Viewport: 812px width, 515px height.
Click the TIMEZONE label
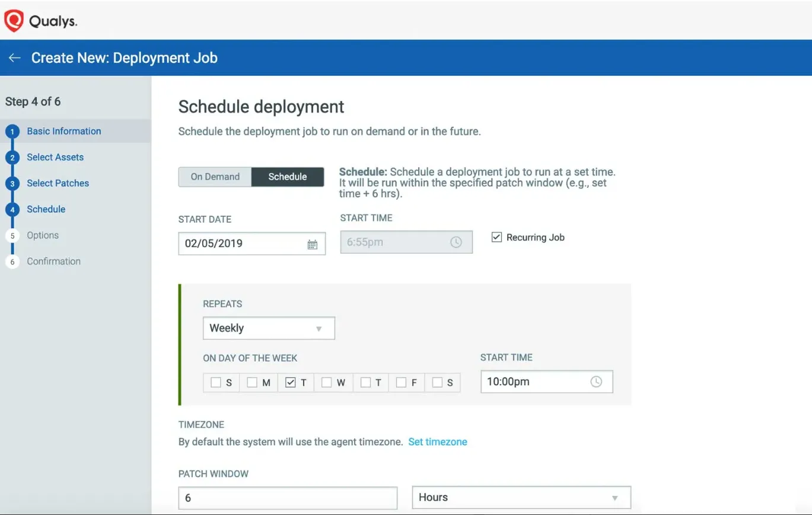point(201,425)
